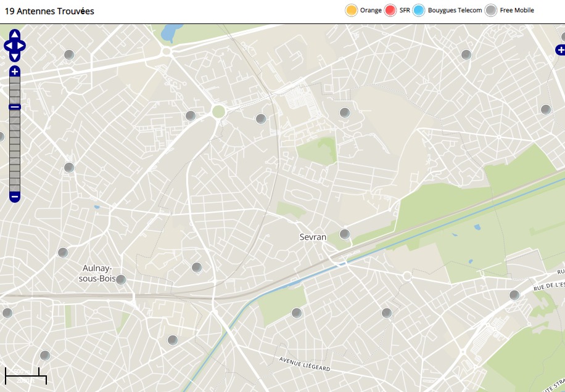The height and width of the screenshot is (392, 565).
Task: Open the layer switcher plus at right edge
Action: pos(560,50)
